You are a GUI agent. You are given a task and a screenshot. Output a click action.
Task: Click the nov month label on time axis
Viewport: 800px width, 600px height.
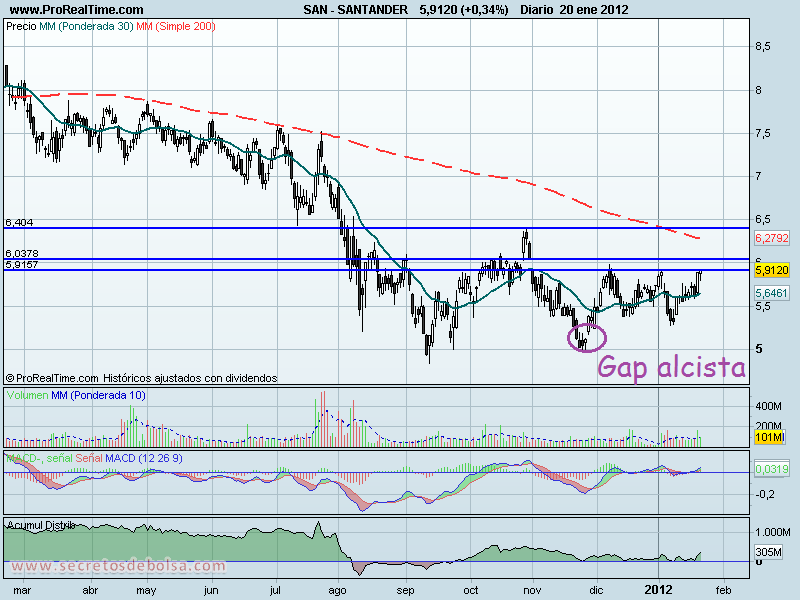pos(532,590)
